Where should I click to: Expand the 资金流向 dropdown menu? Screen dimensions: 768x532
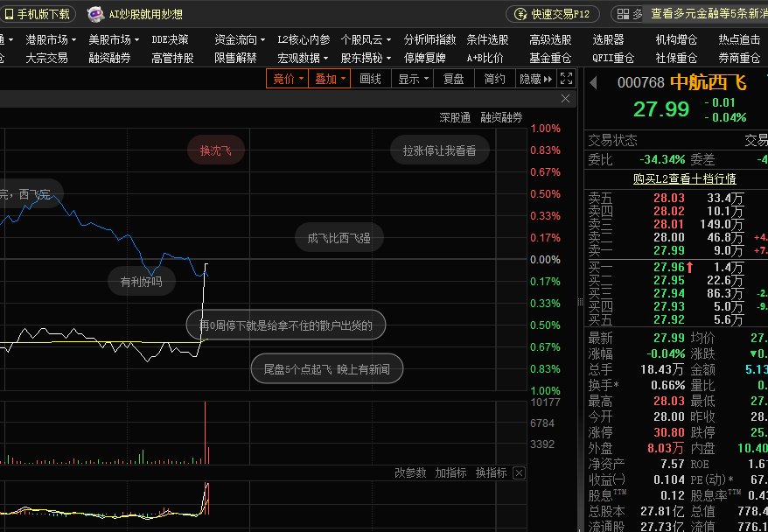click(240, 39)
